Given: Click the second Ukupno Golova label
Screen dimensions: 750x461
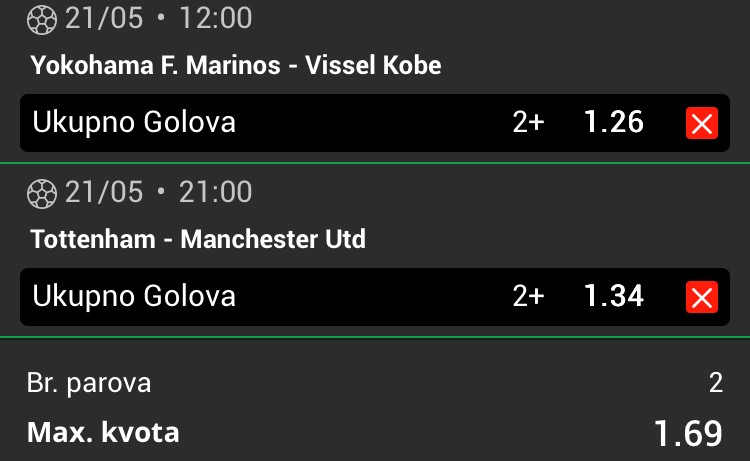Looking at the screenshot, I should [x=134, y=296].
